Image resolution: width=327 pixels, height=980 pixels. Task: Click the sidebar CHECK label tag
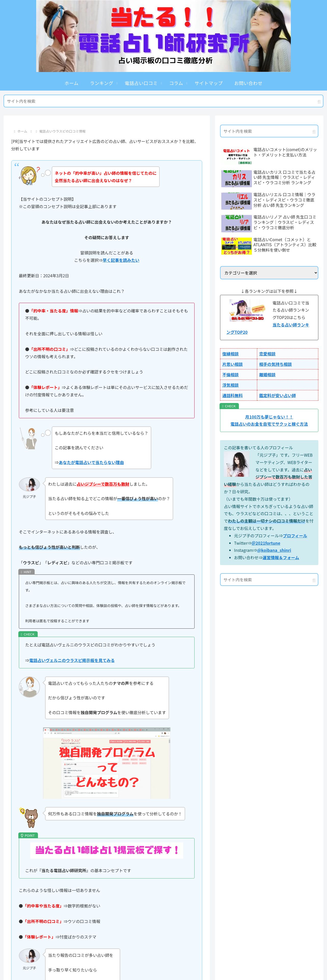[x=229, y=406]
